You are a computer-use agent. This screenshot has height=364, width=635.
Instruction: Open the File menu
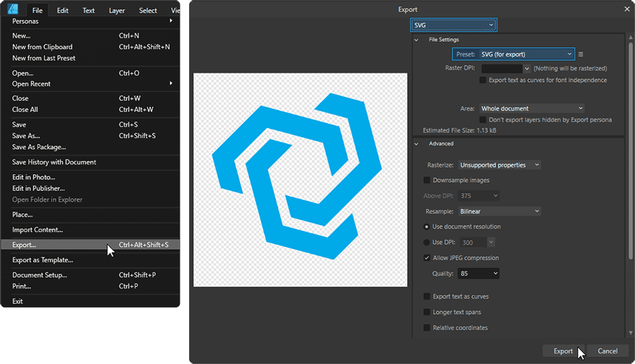coord(37,11)
